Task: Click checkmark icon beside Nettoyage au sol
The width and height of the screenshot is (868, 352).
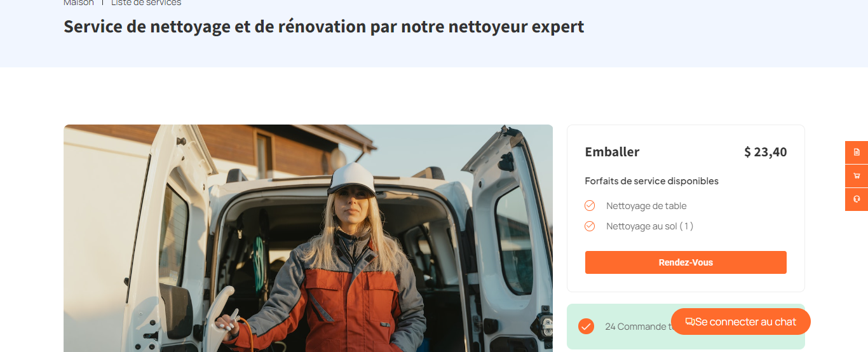Action: 590,226
